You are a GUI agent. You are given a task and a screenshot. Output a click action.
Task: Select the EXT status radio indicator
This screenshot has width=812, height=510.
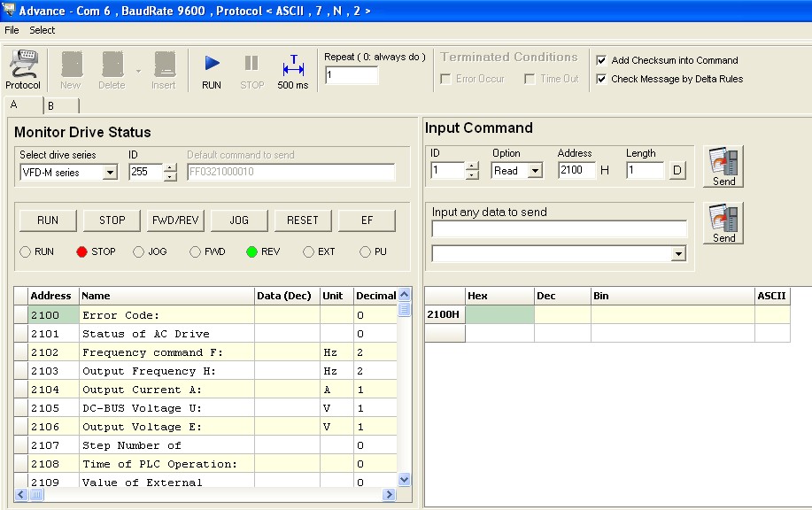coord(308,252)
